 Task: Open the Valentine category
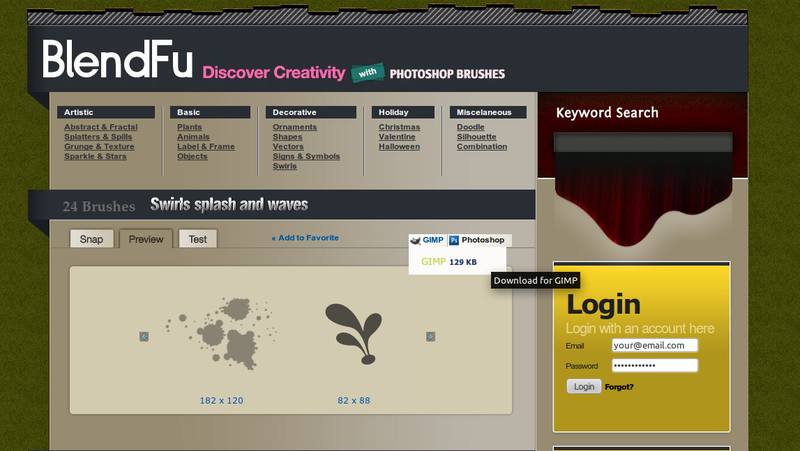(x=397, y=137)
